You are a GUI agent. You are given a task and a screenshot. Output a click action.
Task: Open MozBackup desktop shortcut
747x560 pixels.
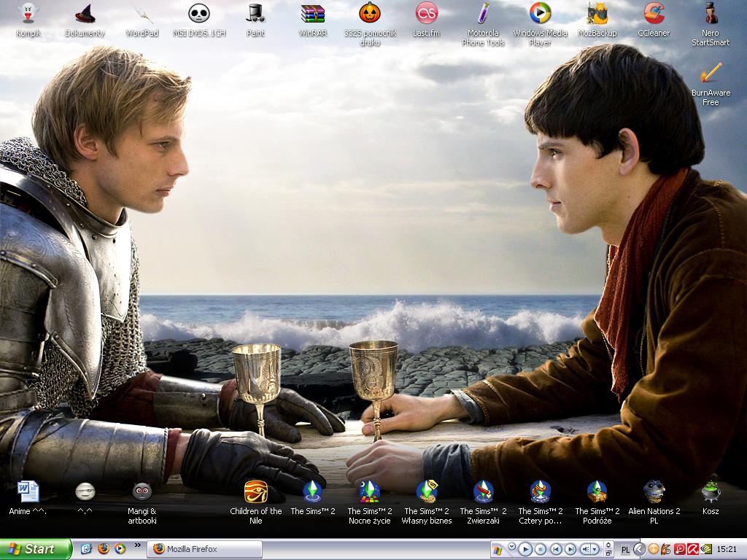coord(597,20)
